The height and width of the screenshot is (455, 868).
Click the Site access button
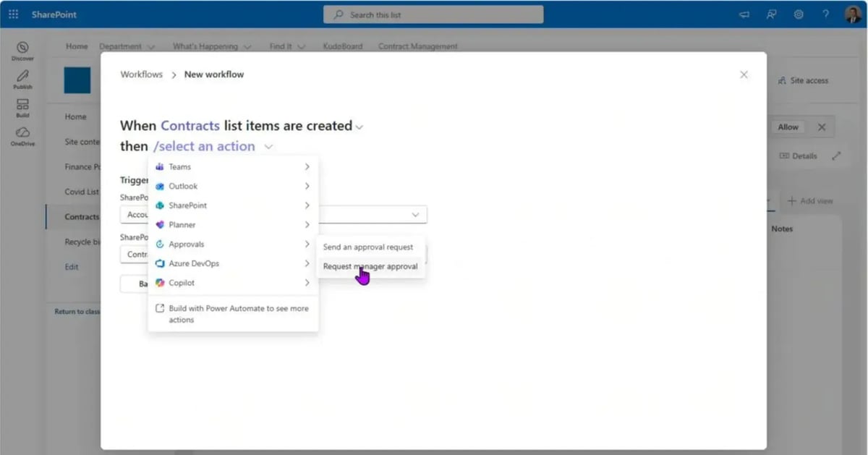point(803,81)
